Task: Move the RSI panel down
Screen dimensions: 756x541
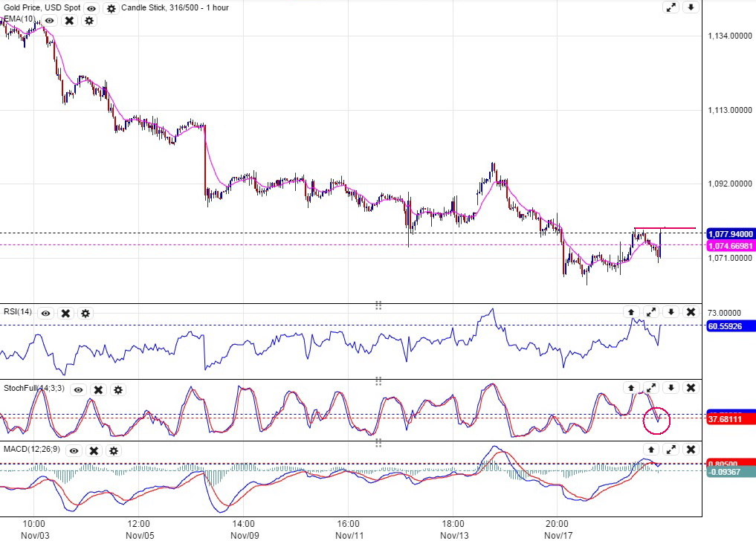Action: coord(671,312)
